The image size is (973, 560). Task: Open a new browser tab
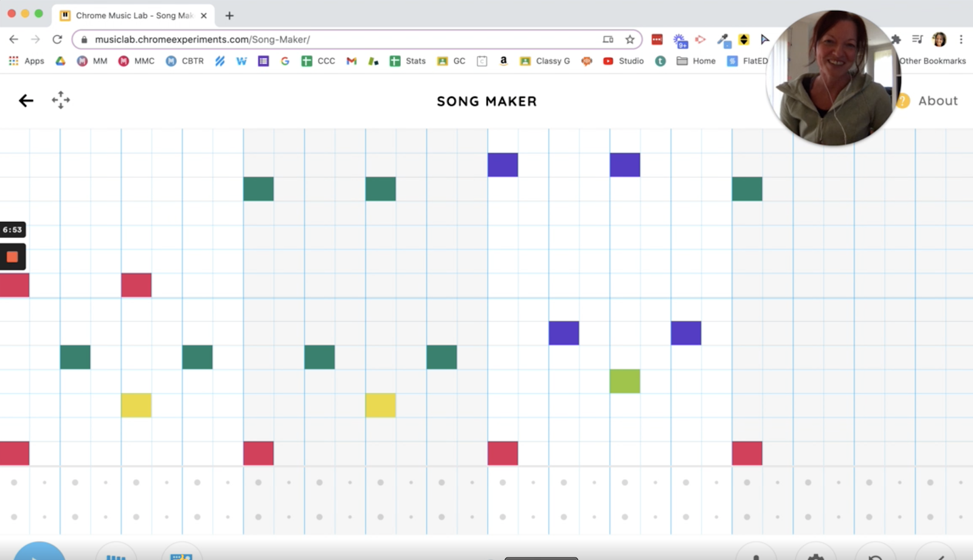[229, 16]
